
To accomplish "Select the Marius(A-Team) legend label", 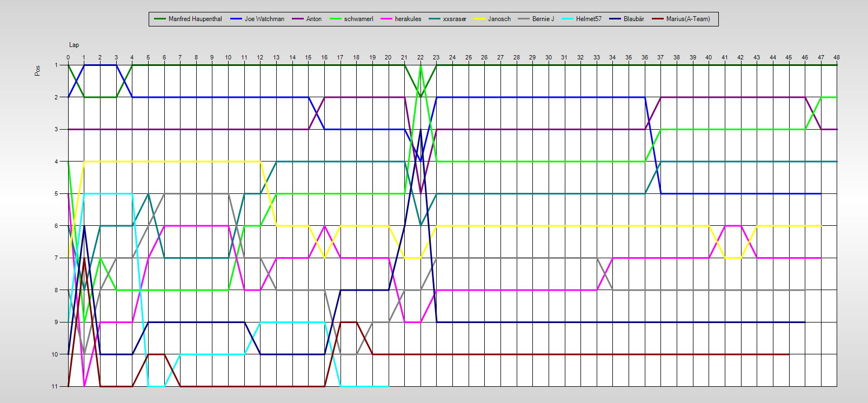I will click(x=688, y=19).
